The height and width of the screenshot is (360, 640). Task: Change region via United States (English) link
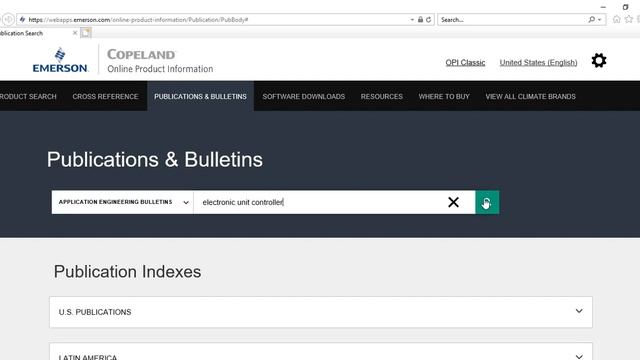[538, 62]
